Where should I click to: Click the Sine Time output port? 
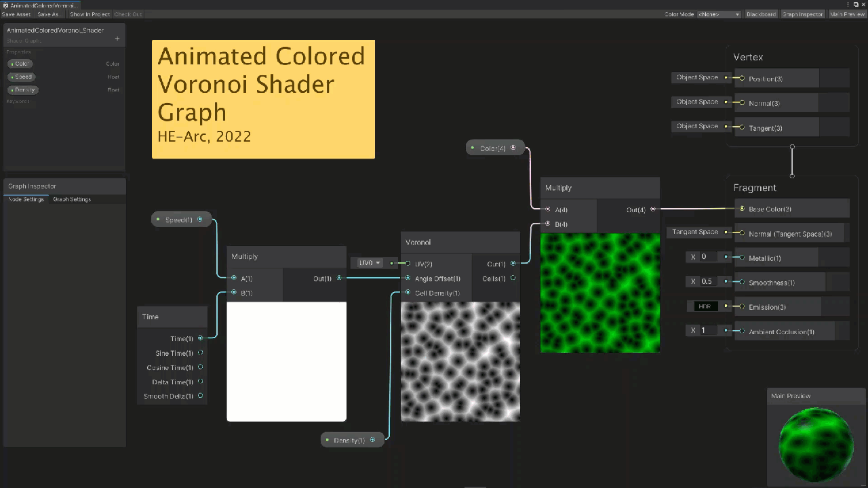click(200, 353)
